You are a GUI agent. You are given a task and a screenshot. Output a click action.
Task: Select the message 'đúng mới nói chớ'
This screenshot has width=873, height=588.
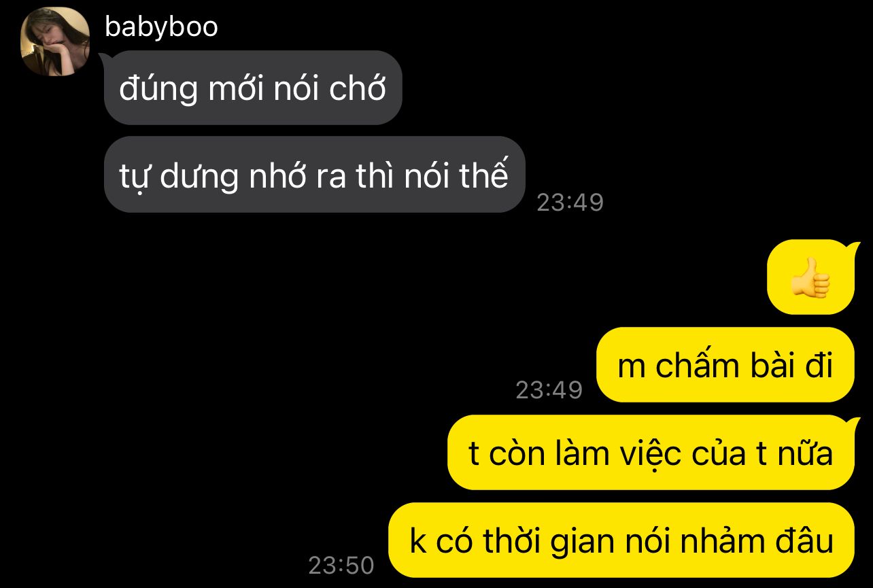coord(253,88)
